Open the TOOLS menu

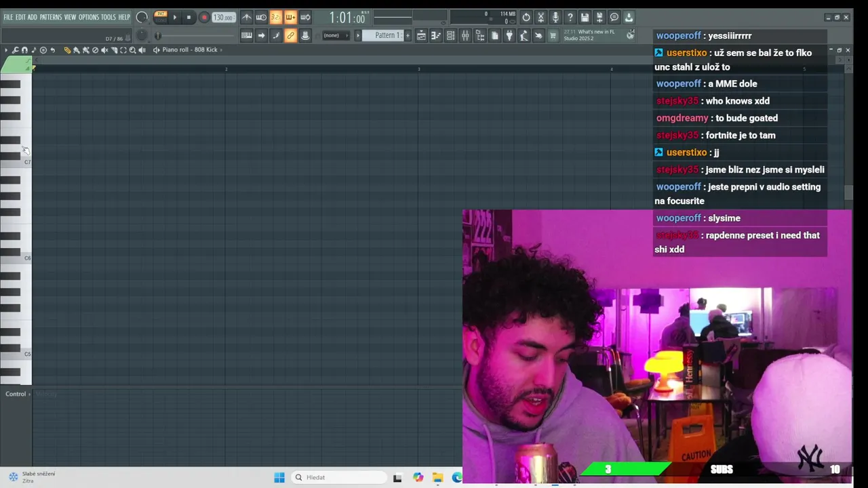point(108,17)
